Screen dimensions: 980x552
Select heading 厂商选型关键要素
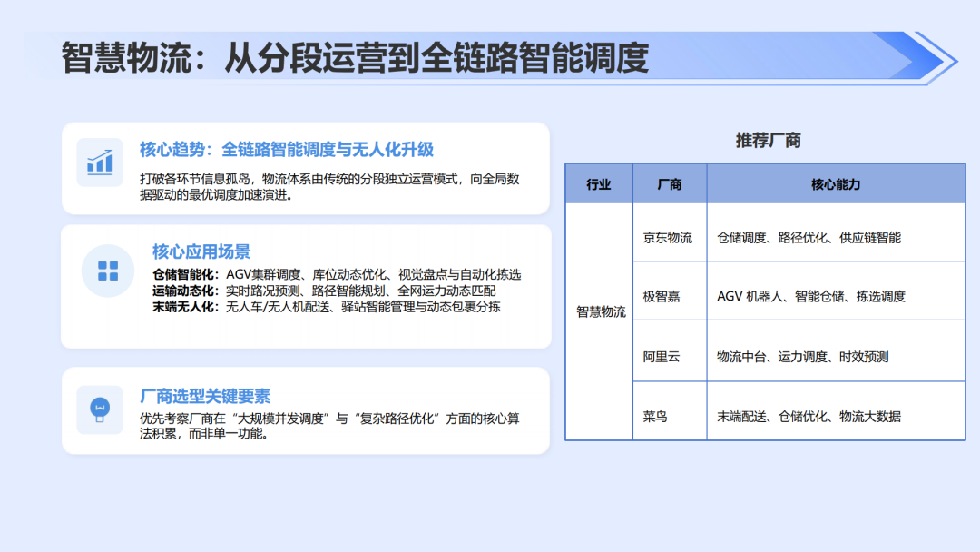pyautogui.click(x=205, y=397)
